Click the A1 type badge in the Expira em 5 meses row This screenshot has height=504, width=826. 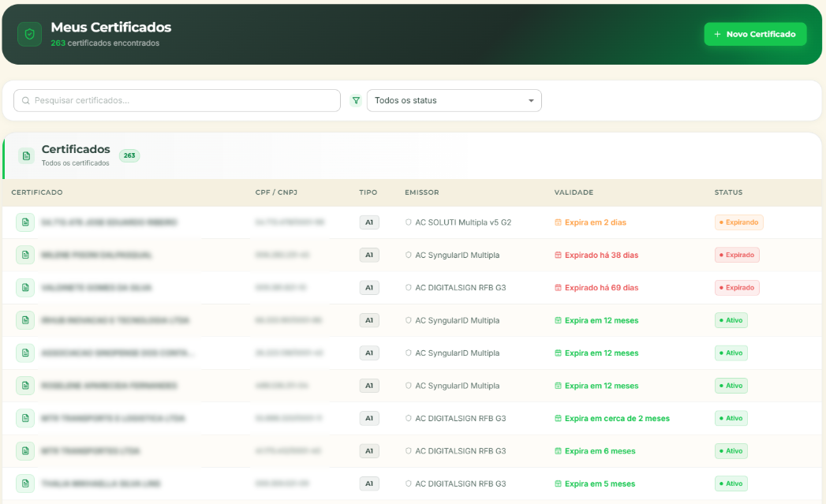click(x=369, y=483)
